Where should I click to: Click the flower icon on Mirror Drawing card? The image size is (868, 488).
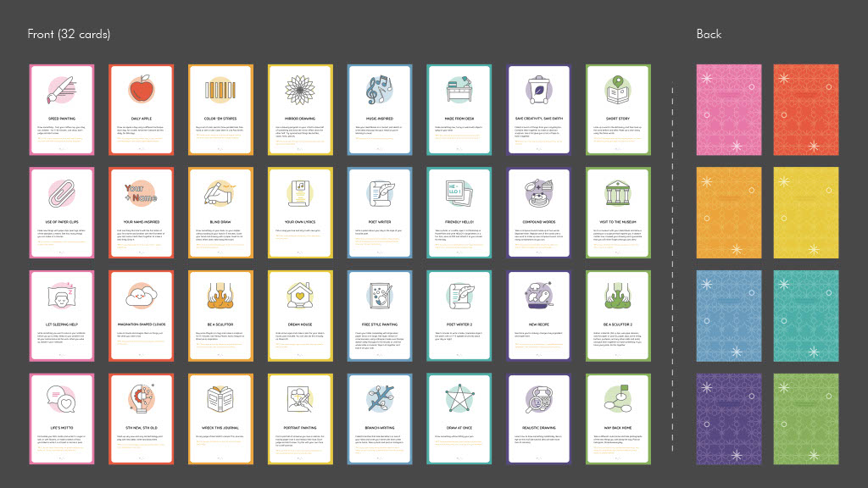coord(300,89)
